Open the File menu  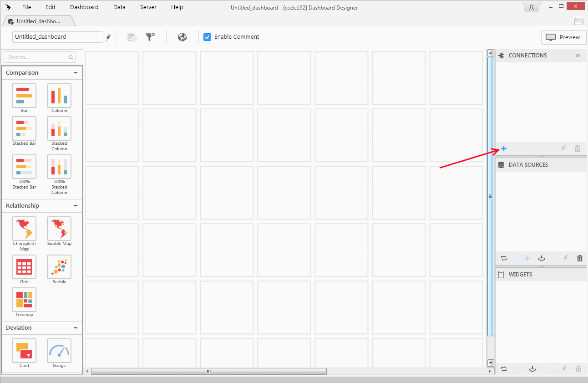pos(27,7)
